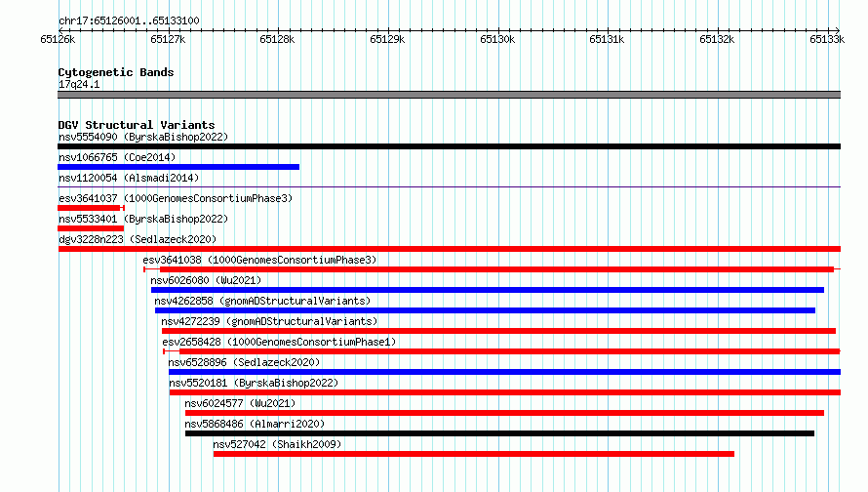The height and width of the screenshot is (492, 868).
Task: Select the red nsv6024577 variant bar
Action: [505, 413]
